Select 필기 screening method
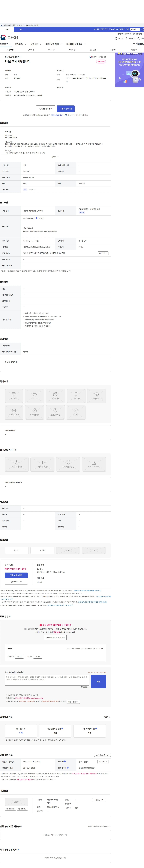Screen dimensions: 144x868 pos(68,550)
